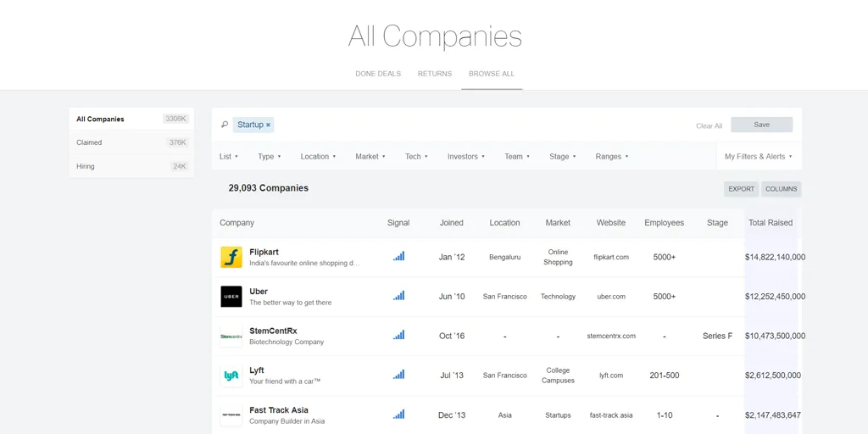The width and height of the screenshot is (868, 434).
Task: Click the College Campuses market cell
Action: pos(558,376)
